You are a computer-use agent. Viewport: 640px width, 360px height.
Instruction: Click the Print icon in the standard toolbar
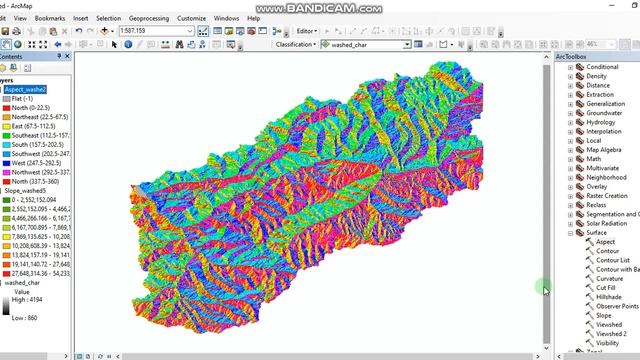pos(16,31)
